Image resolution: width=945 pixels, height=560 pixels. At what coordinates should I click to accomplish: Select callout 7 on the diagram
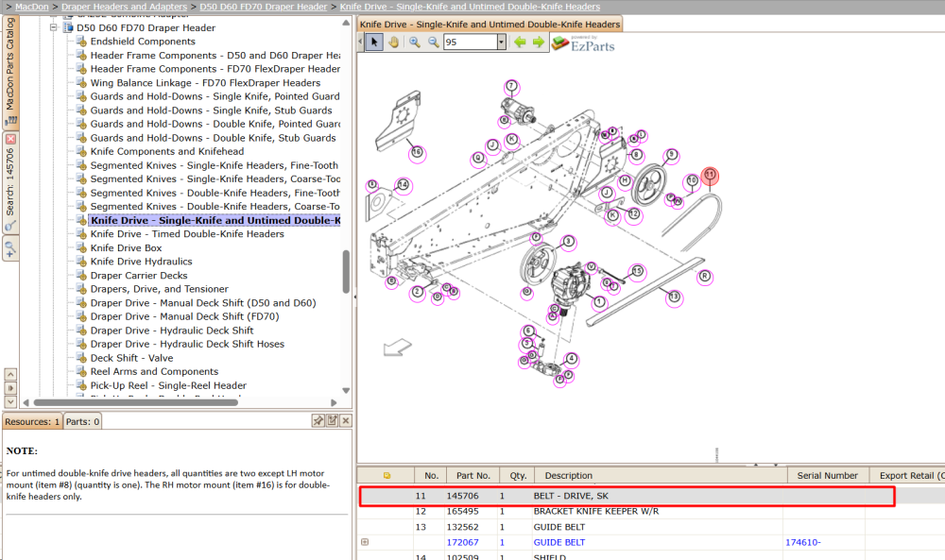tap(511, 87)
